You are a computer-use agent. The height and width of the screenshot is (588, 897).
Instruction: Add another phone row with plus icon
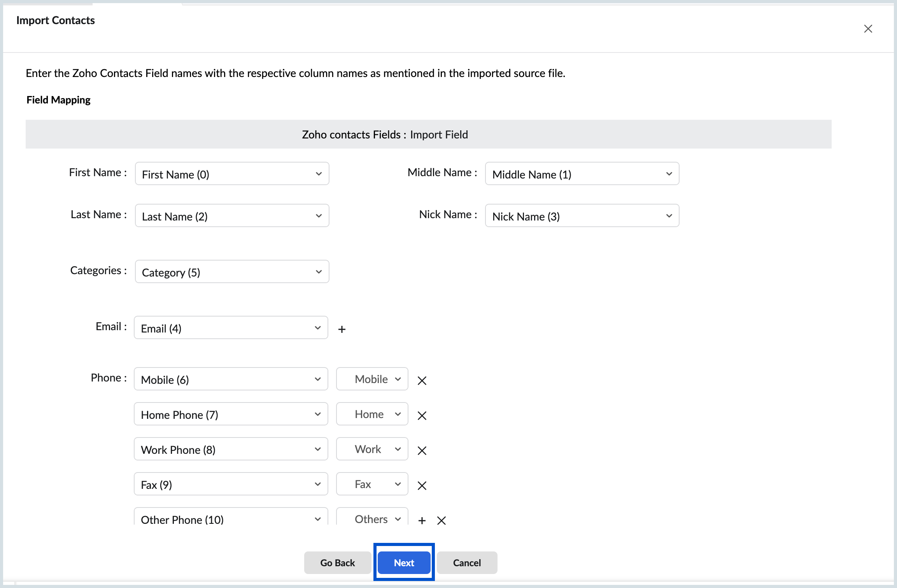point(422,520)
